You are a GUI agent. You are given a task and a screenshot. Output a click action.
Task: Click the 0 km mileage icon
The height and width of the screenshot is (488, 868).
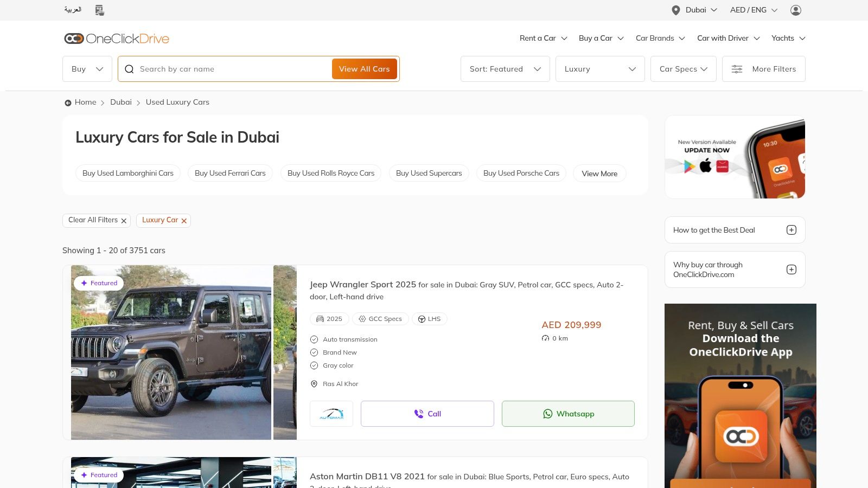click(x=545, y=338)
